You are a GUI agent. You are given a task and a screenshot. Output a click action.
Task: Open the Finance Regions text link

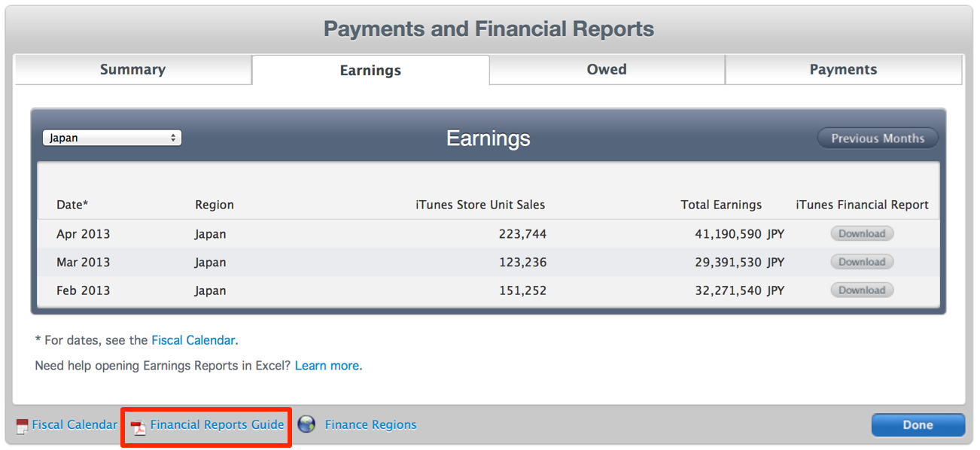370,424
